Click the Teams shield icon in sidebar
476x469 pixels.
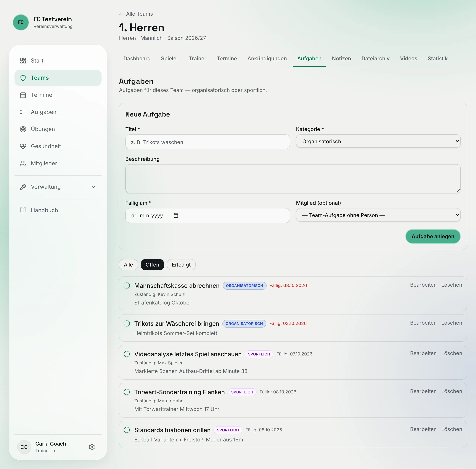click(x=23, y=78)
